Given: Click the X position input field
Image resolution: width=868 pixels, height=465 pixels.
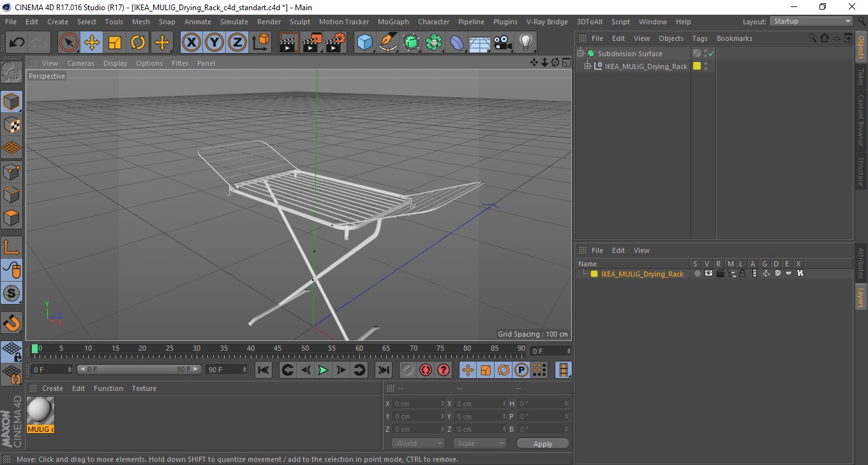Looking at the screenshot, I should coord(417,404).
